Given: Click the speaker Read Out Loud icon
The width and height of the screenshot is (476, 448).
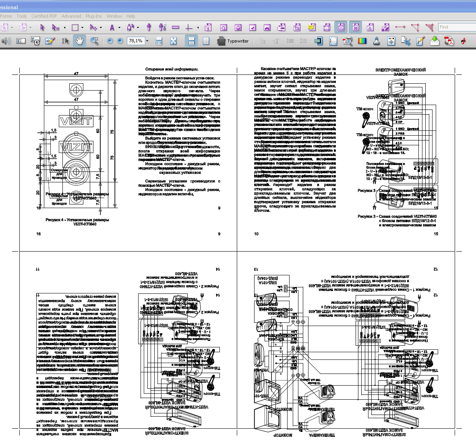Looking at the screenshot, I should 6,41.
